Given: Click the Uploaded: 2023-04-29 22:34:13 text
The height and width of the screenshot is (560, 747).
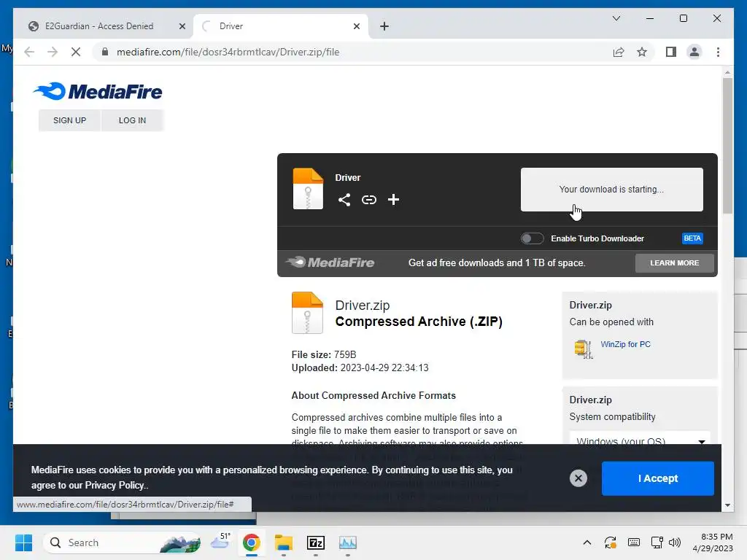Looking at the screenshot, I should pyautogui.click(x=360, y=367).
